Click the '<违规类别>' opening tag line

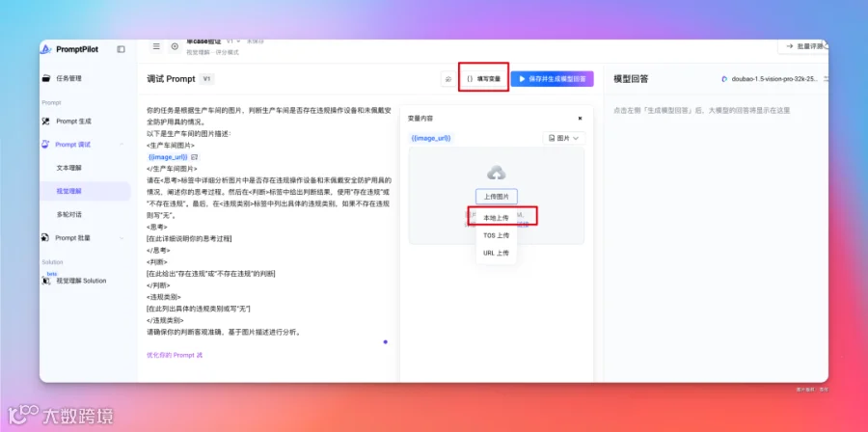coord(163,297)
